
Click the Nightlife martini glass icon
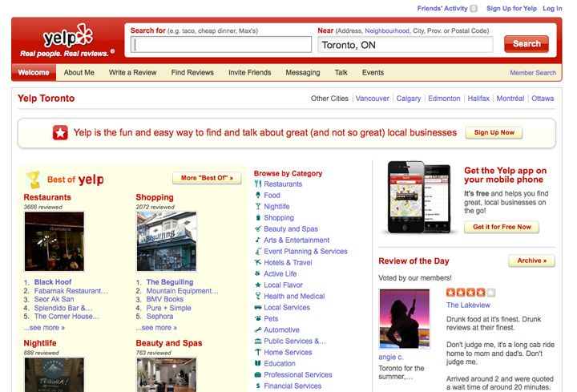click(258, 207)
